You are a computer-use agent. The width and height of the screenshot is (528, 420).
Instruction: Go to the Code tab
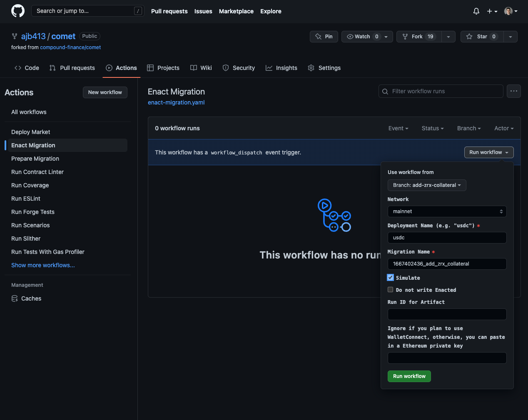pos(27,68)
